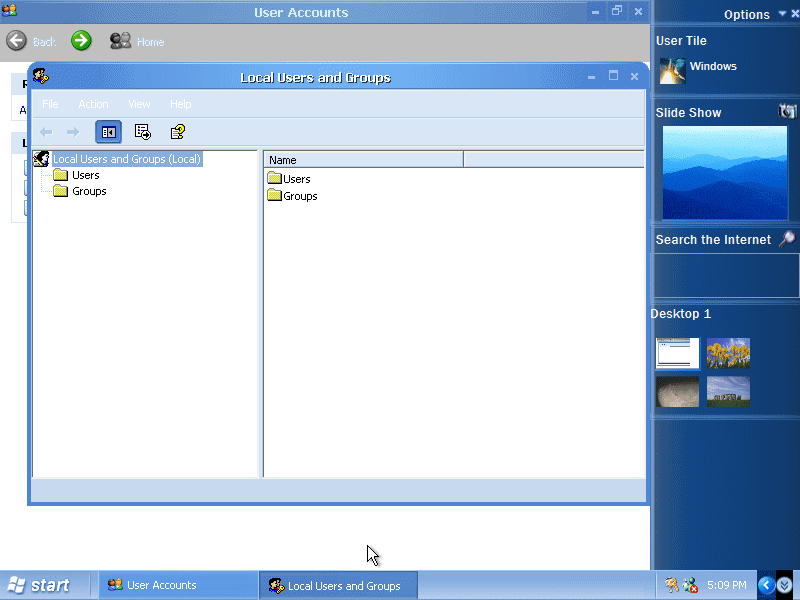Click the Help toolbar icon with question mark
The image size is (800, 600).
(178, 132)
